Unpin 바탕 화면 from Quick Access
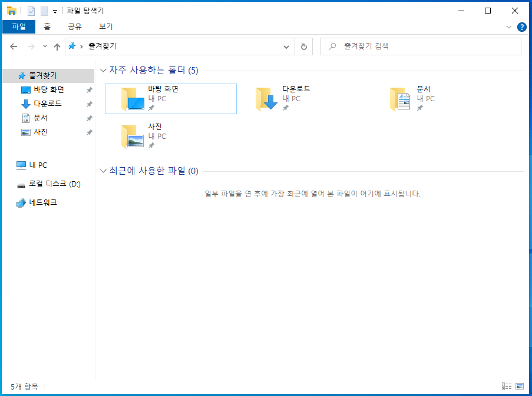 coord(90,89)
